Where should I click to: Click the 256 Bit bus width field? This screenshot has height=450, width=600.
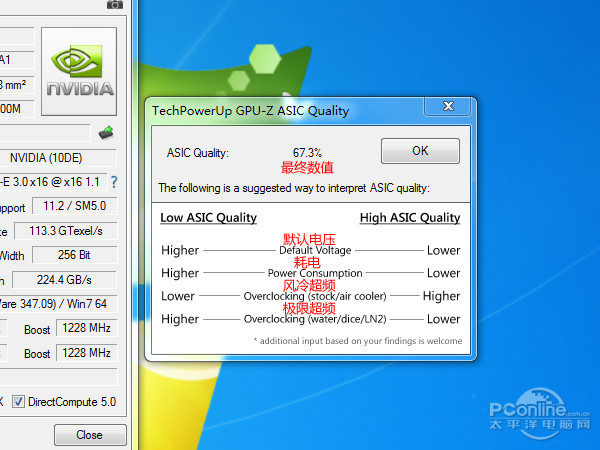coord(74,255)
